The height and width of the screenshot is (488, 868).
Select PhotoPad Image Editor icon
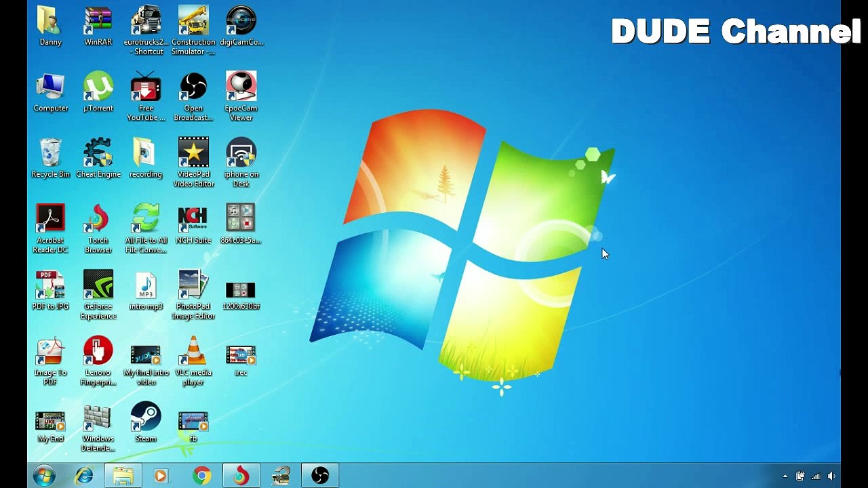click(193, 295)
